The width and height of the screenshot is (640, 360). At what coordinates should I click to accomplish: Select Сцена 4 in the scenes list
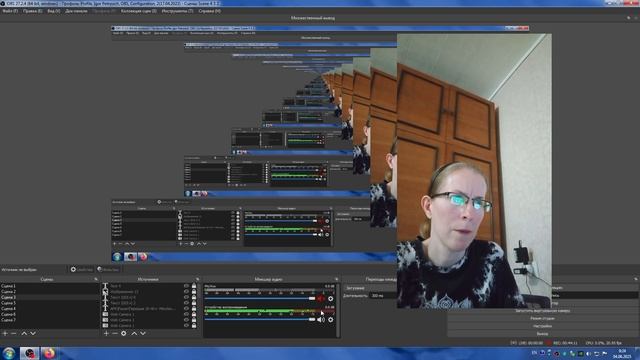click(x=50, y=309)
